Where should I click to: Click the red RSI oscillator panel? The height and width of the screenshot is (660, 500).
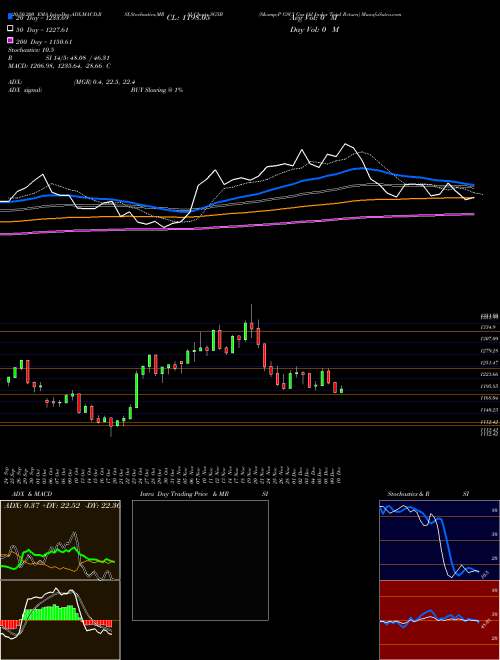[439, 620]
